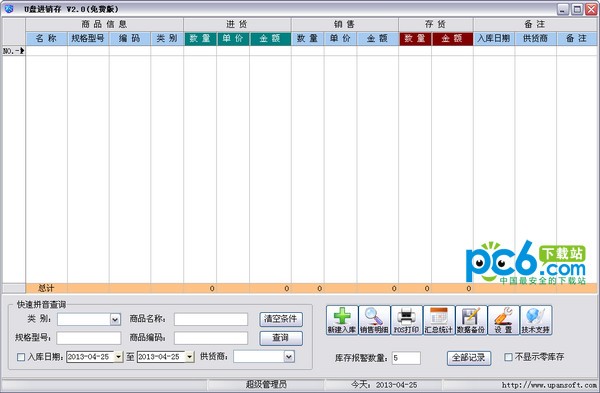Click the blue 销售 数量 header
This screenshot has height=393, width=600.
[x=308, y=39]
